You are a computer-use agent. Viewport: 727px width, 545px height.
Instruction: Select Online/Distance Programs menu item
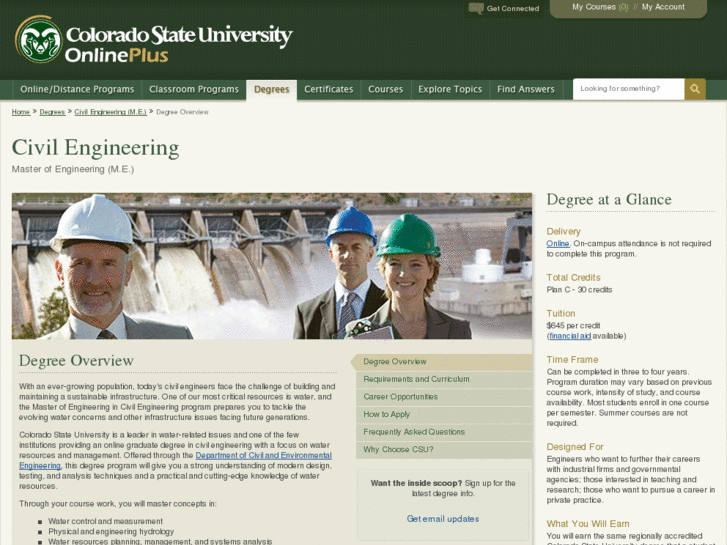[x=77, y=89]
